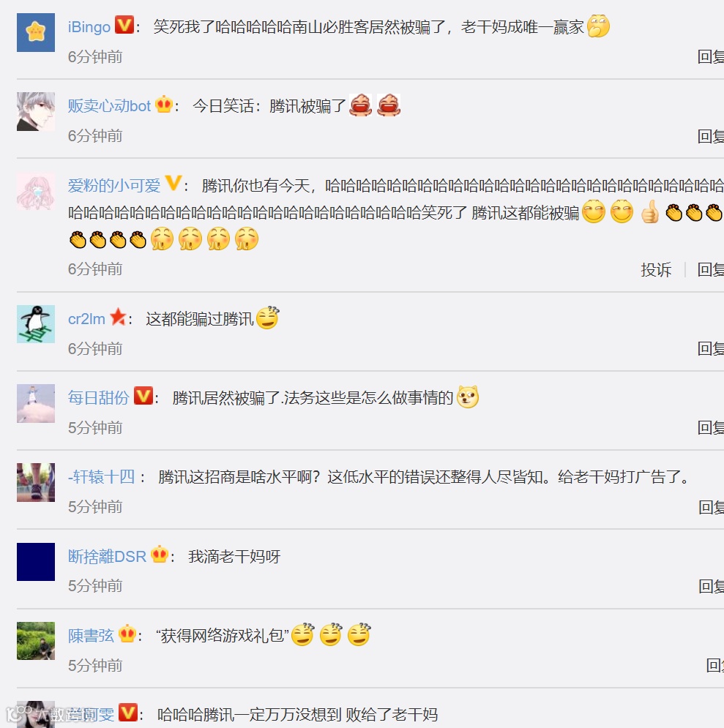
Task: Click the orange V badge beside iBingo
Action: click(124, 25)
